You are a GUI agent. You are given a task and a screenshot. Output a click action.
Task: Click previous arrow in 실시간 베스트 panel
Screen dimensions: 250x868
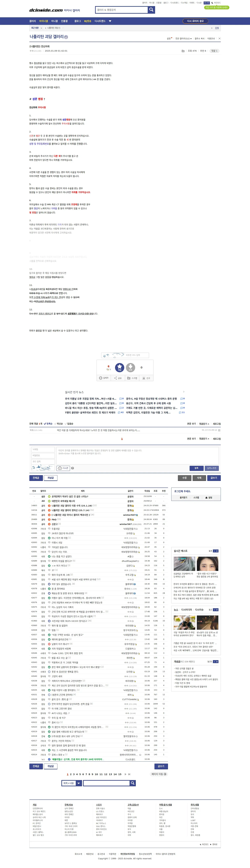pos(214,551)
